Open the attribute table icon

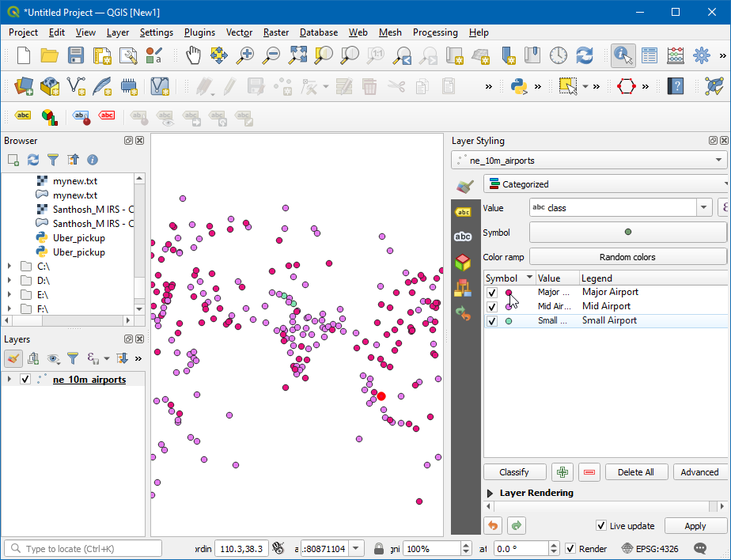tap(650, 55)
